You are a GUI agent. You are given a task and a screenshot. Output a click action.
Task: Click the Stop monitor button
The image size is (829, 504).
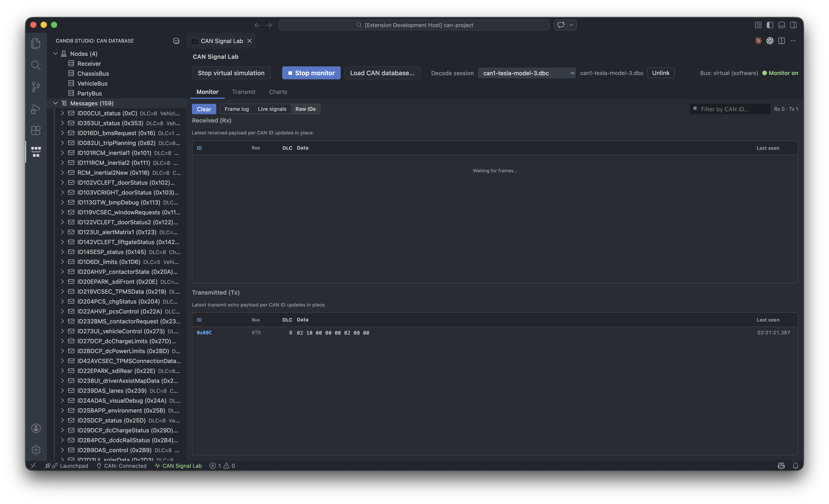pos(311,73)
